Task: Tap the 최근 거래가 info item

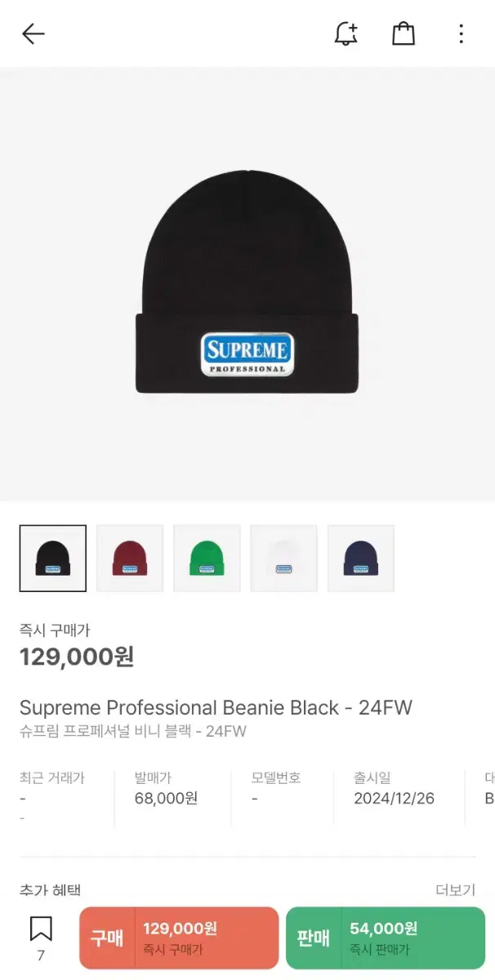Action: click(x=52, y=796)
